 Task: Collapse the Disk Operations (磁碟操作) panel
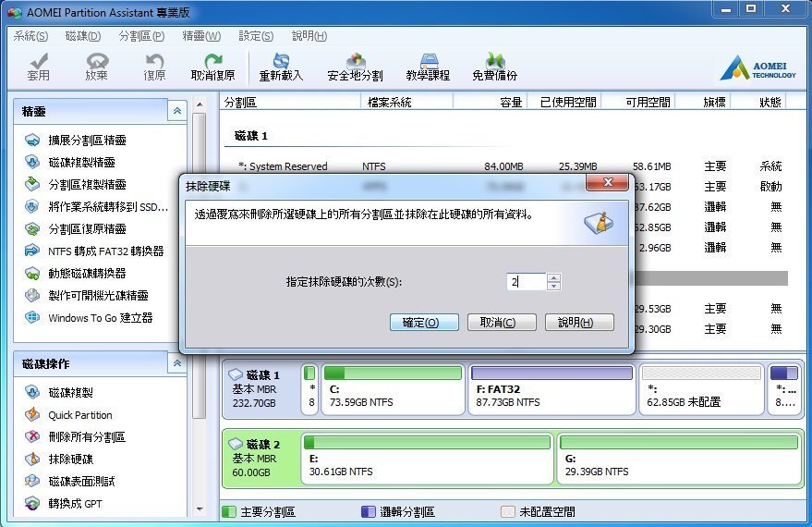point(177,363)
